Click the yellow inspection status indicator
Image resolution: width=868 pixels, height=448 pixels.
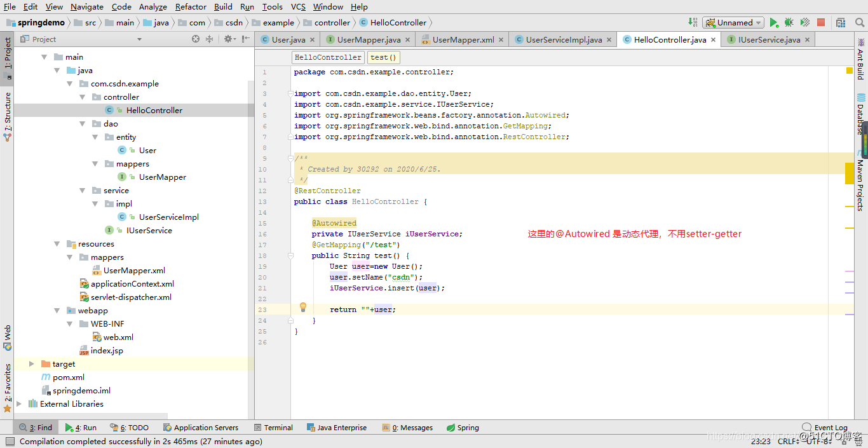tap(849, 71)
